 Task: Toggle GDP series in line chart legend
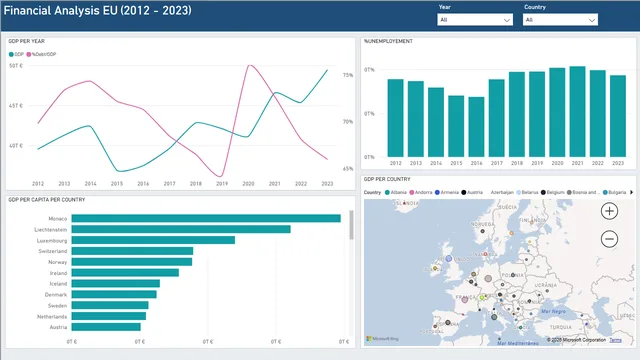click(x=16, y=54)
